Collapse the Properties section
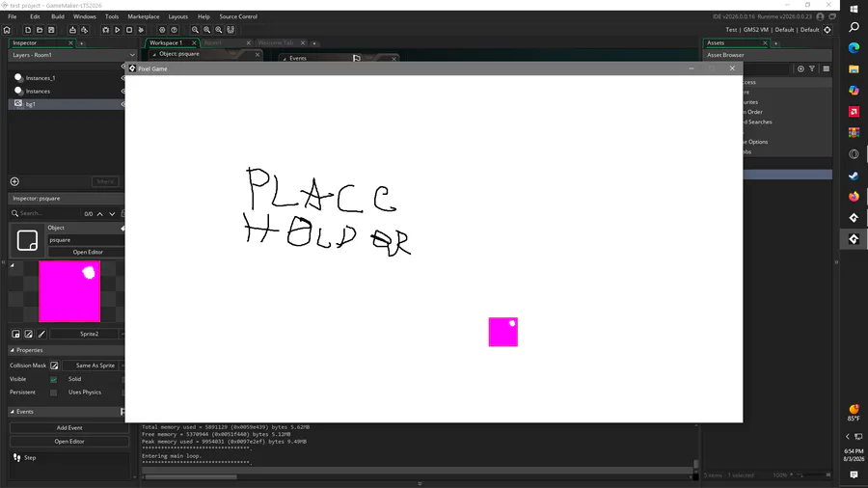Viewport: 868px width, 488px height. (x=13, y=350)
